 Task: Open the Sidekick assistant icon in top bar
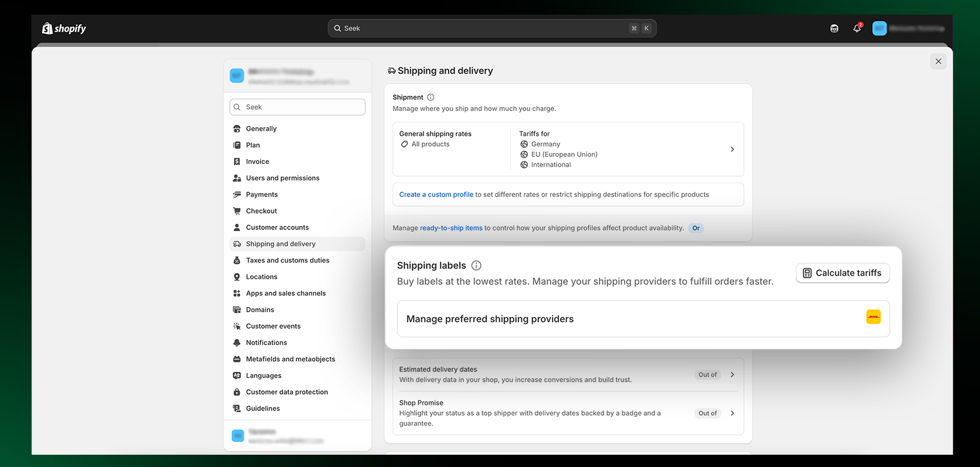coord(834,28)
